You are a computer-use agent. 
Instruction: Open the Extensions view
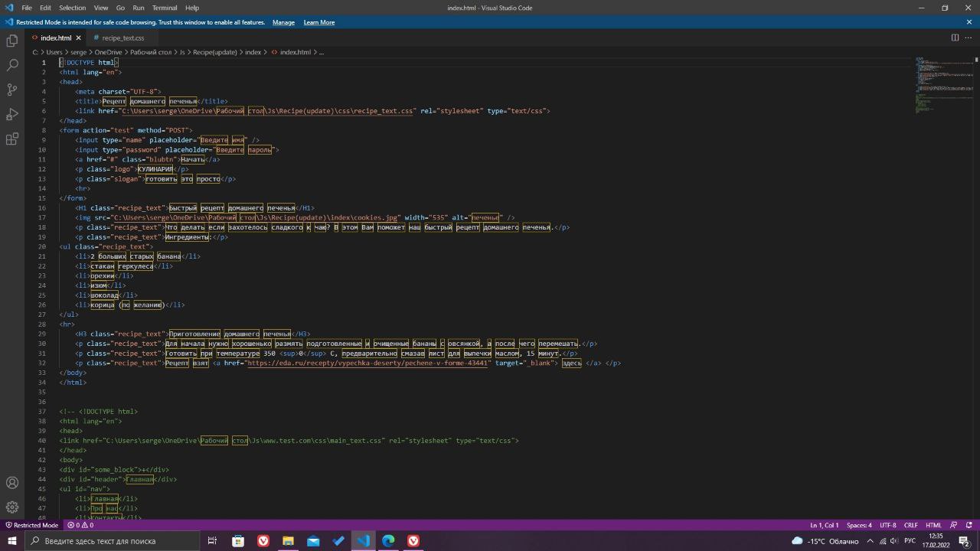(x=12, y=139)
